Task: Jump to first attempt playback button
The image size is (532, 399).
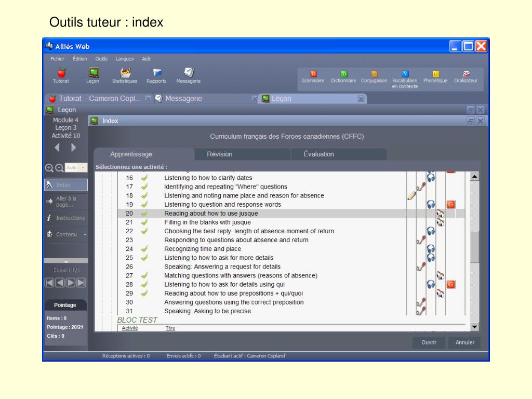Action: [x=49, y=283]
